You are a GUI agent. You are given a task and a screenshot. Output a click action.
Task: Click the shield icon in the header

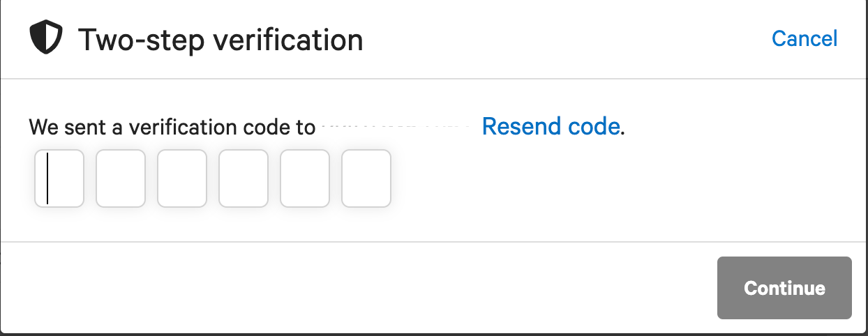[x=46, y=38]
